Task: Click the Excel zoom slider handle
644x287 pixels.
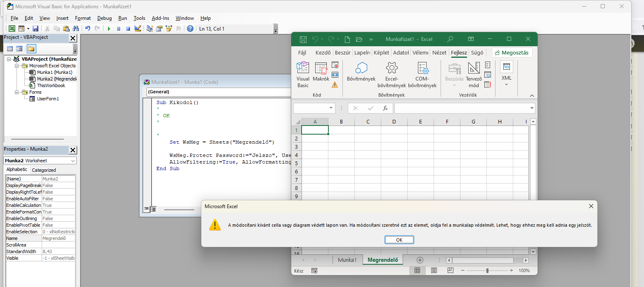Action: pyautogui.click(x=487, y=270)
